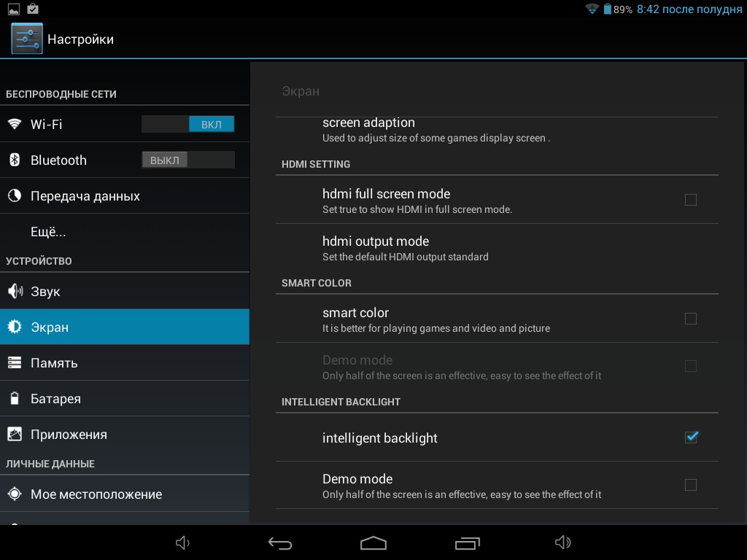Open the Recent apps icon
This screenshot has width=747, height=560.
click(467, 543)
